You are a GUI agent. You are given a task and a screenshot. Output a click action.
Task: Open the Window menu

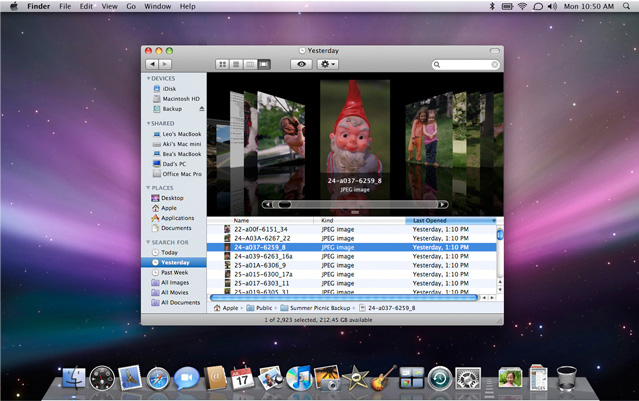click(157, 7)
